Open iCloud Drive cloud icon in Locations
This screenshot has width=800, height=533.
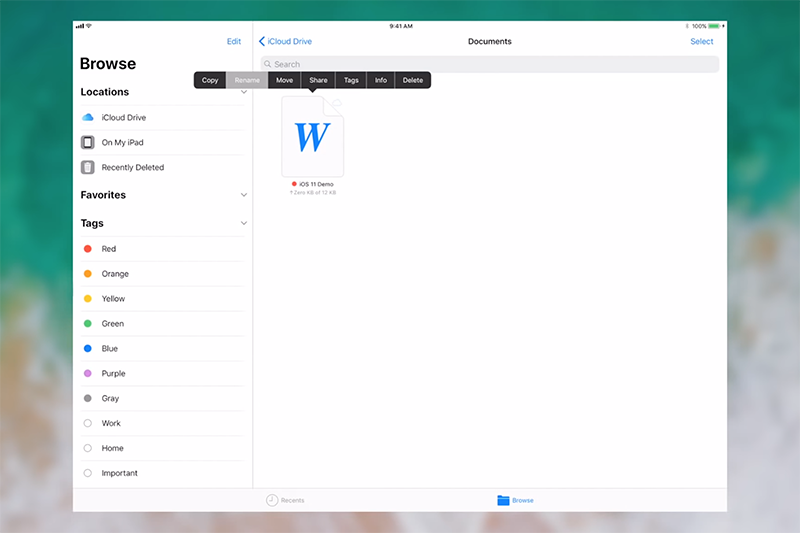[x=88, y=117]
